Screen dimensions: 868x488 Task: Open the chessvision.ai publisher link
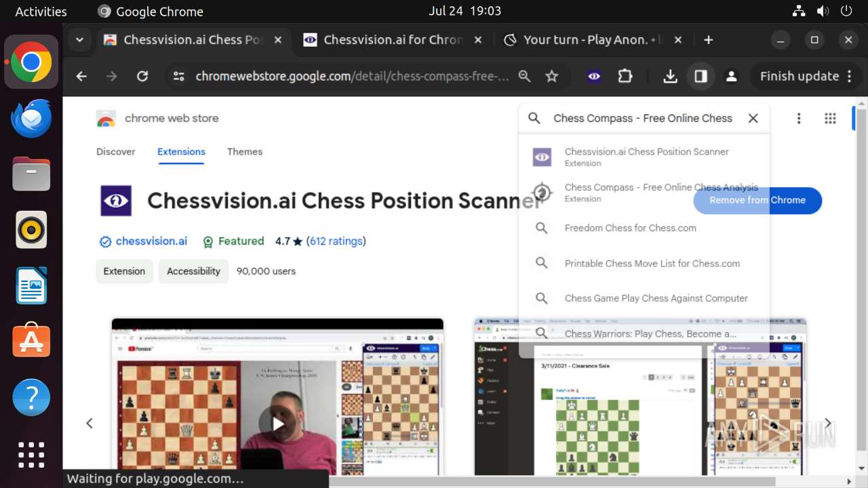click(x=151, y=241)
